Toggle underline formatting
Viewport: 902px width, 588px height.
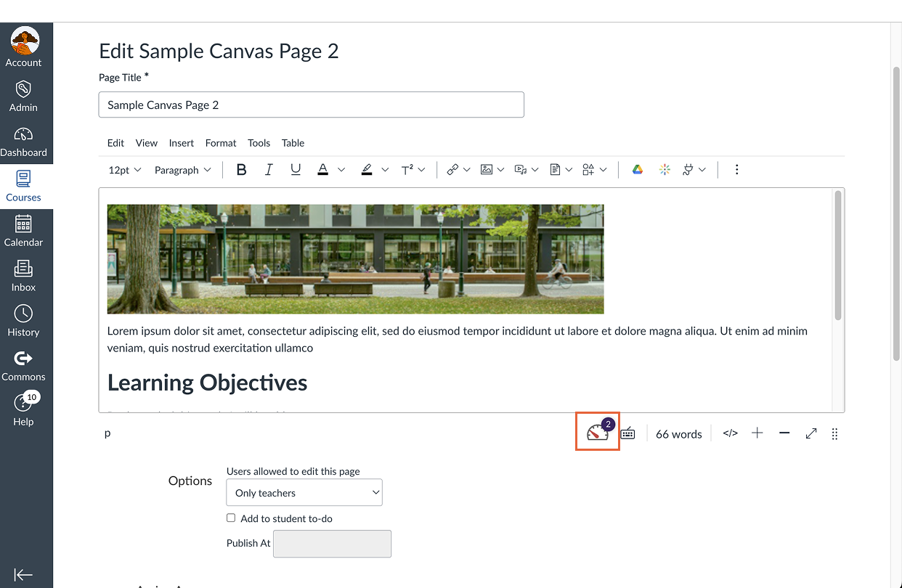tap(296, 169)
